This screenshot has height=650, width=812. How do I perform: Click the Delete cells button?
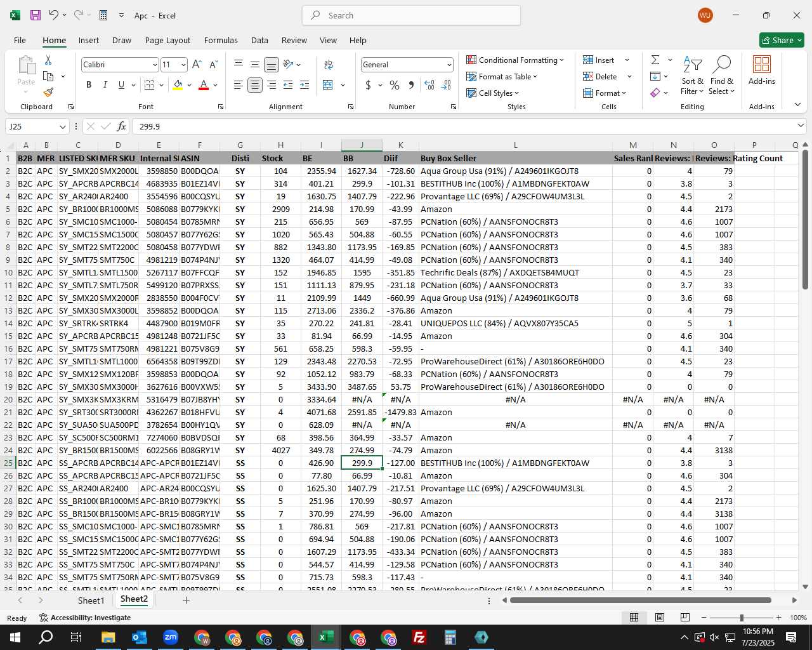600,76
